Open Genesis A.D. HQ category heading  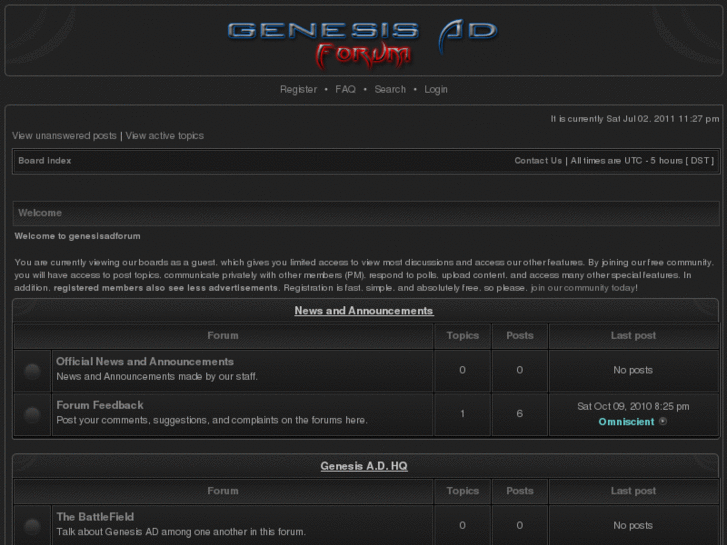click(364, 466)
